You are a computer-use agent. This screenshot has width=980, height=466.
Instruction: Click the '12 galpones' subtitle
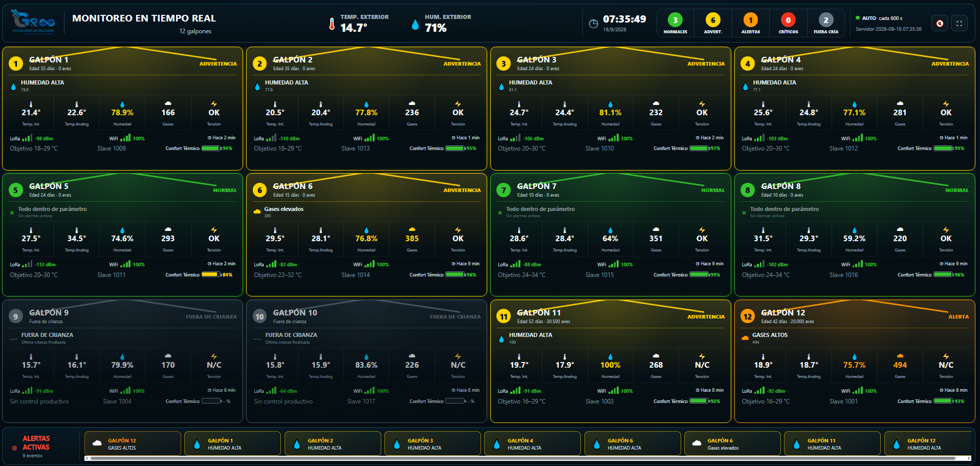(195, 31)
